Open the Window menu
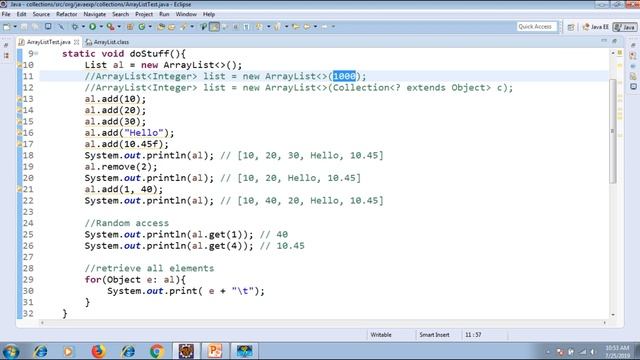Screen dimensions: 640x360 click(186, 14)
